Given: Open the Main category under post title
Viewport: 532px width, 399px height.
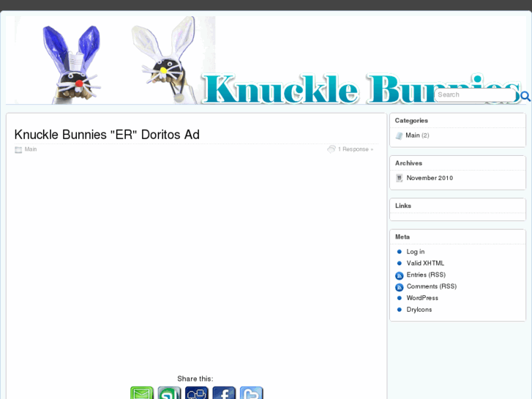Looking at the screenshot, I should [x=31, y=149].
